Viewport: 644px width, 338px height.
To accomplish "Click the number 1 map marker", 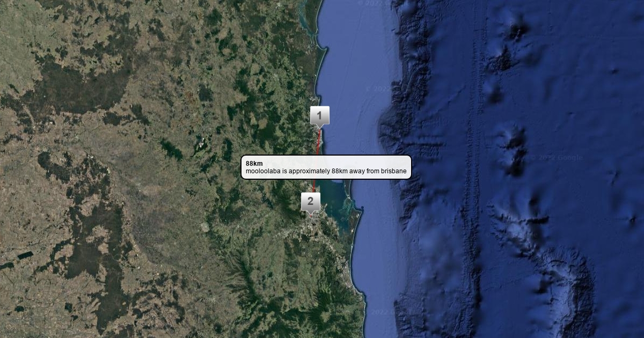I will (319, 115).
